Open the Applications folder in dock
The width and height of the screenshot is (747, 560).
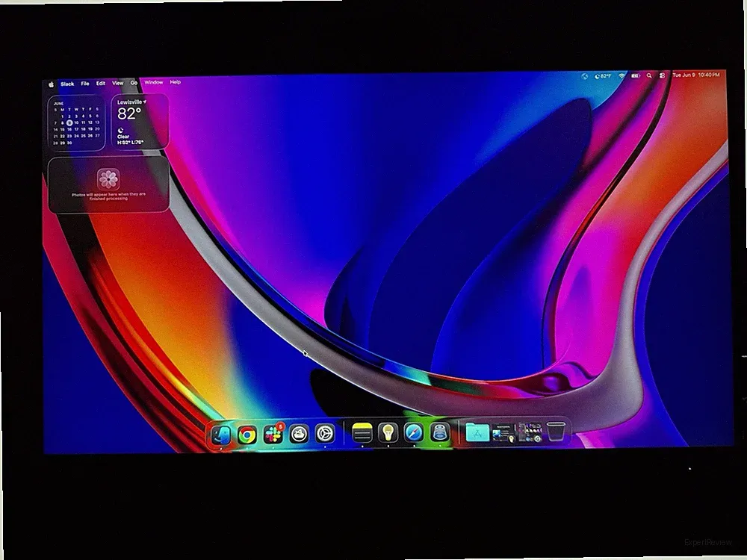[477, 433]
